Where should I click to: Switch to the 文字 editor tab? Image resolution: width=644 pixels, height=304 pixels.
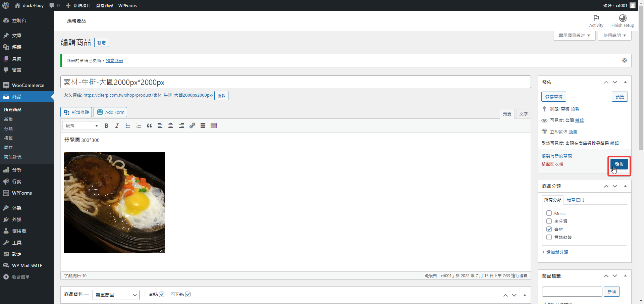point(523,114)
